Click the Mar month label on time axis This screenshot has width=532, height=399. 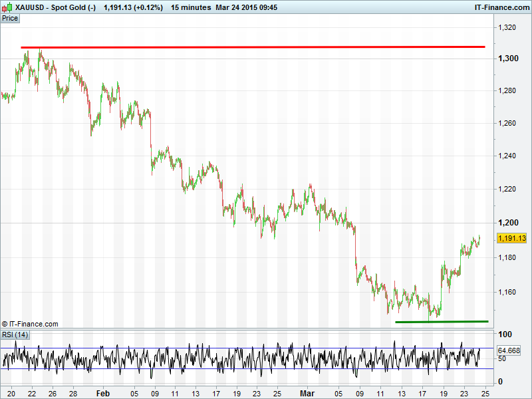[x=305, y=393]
